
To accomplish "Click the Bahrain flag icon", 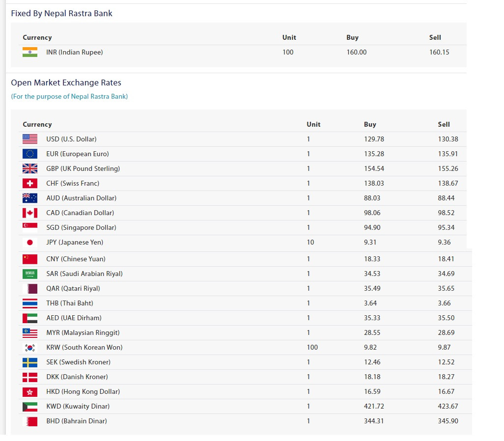I will pos(30,421).
